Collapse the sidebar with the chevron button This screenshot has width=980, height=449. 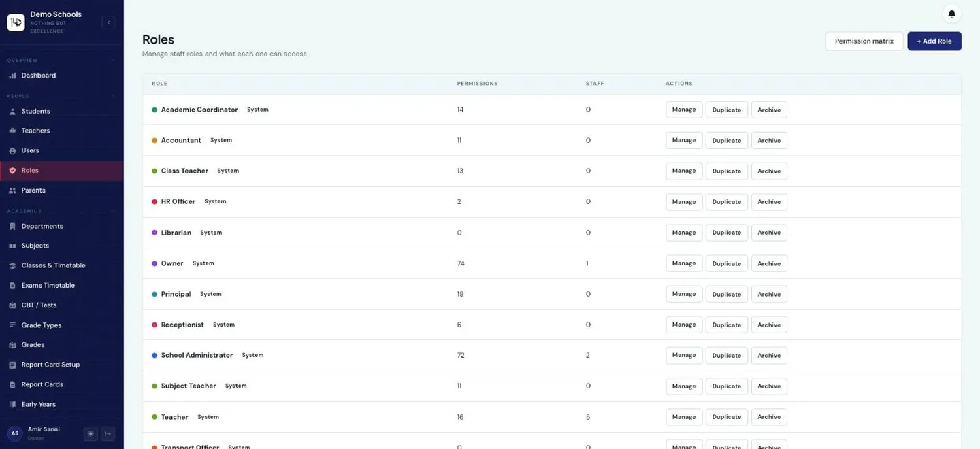(x=108, y=22)
